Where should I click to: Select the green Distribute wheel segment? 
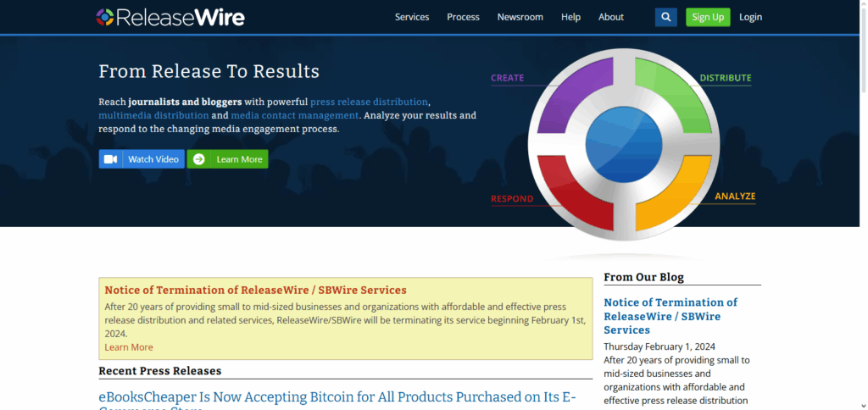(x=676, y=95)
